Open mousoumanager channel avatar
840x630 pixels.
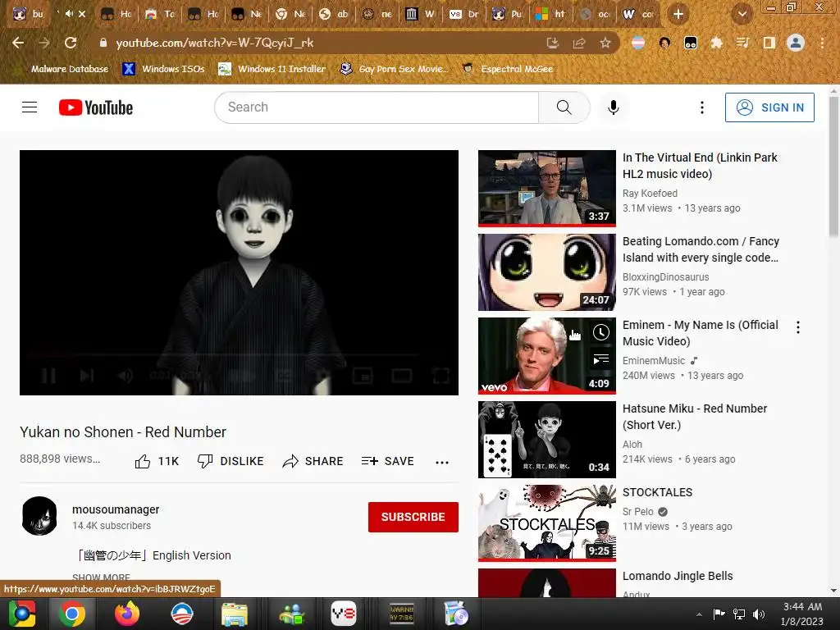(39, 516)
